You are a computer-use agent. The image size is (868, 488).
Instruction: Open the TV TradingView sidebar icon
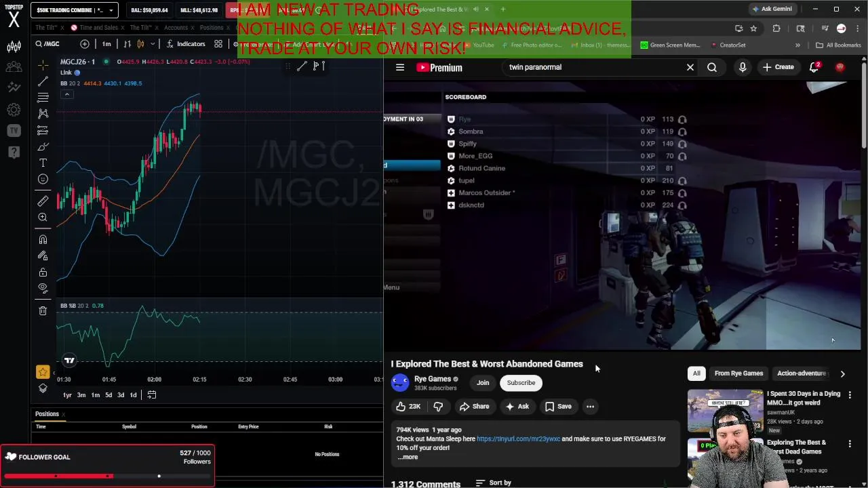(x=14, y=130)
